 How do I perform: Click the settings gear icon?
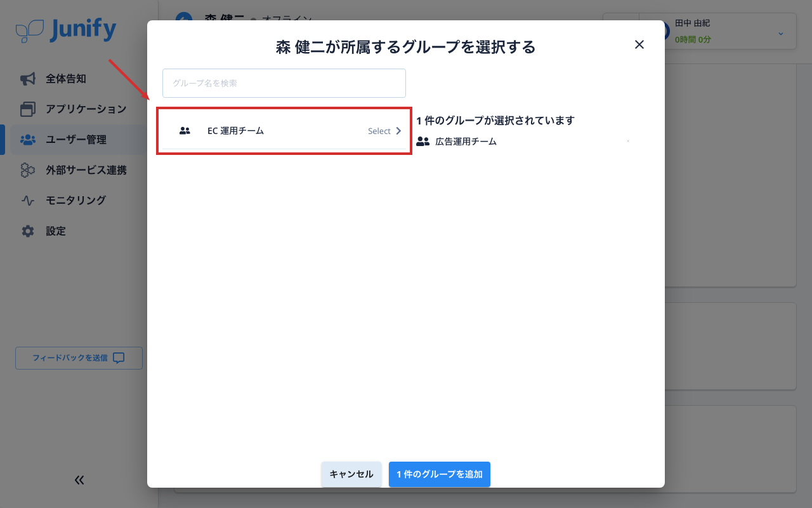(28, 231)
